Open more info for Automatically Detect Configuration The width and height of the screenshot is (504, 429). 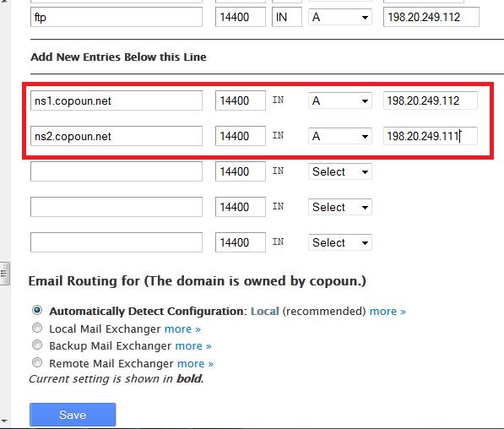pyautogui.click(x=387, y=312)
